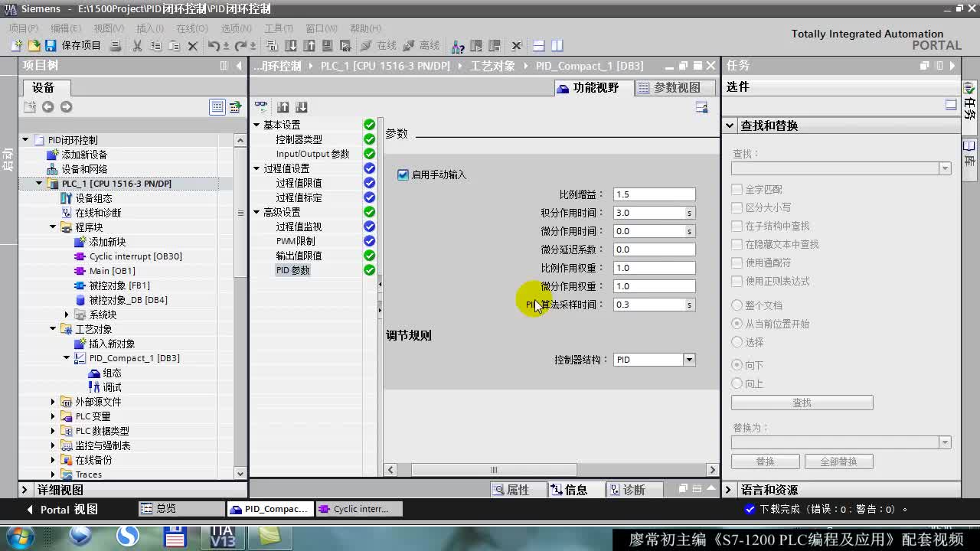Uncheck 启用手动输入 checkbox
Screen dimensions: 980x551
click(x=403, y=174)
